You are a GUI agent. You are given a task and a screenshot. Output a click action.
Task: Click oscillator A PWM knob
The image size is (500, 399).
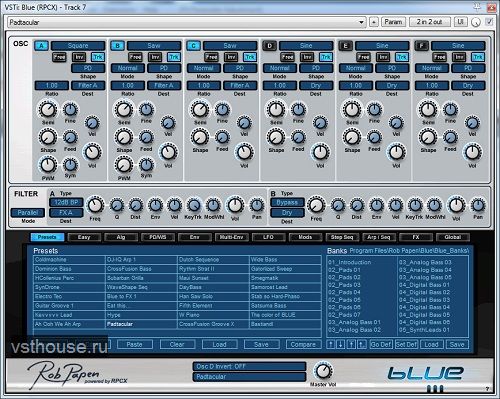click(x=48, y=165)
